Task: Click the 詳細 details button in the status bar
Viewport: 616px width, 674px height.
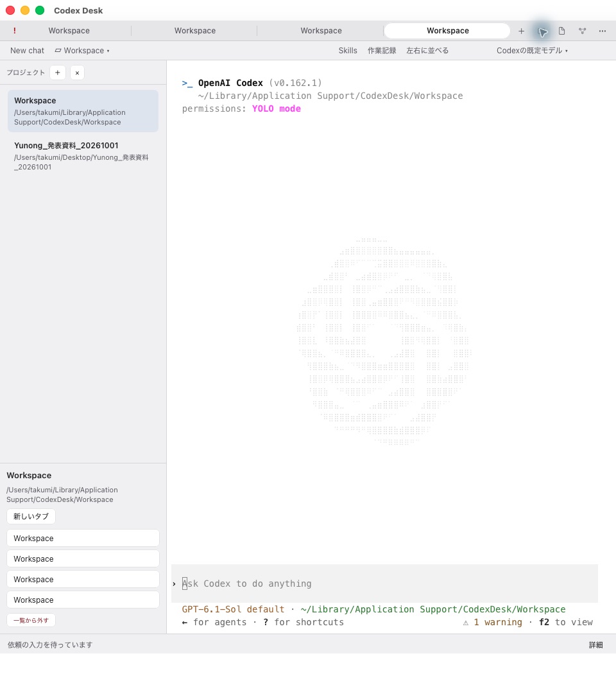Action: 596,644
